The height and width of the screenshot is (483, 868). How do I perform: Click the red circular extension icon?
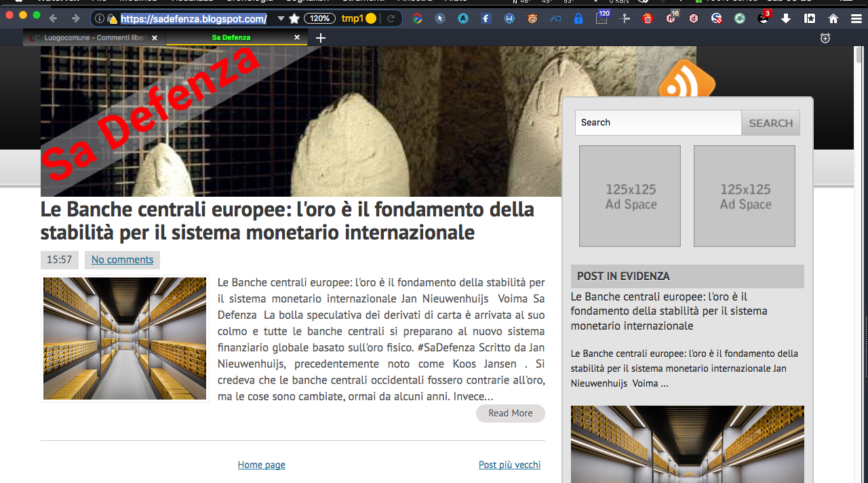pos(648,18)
